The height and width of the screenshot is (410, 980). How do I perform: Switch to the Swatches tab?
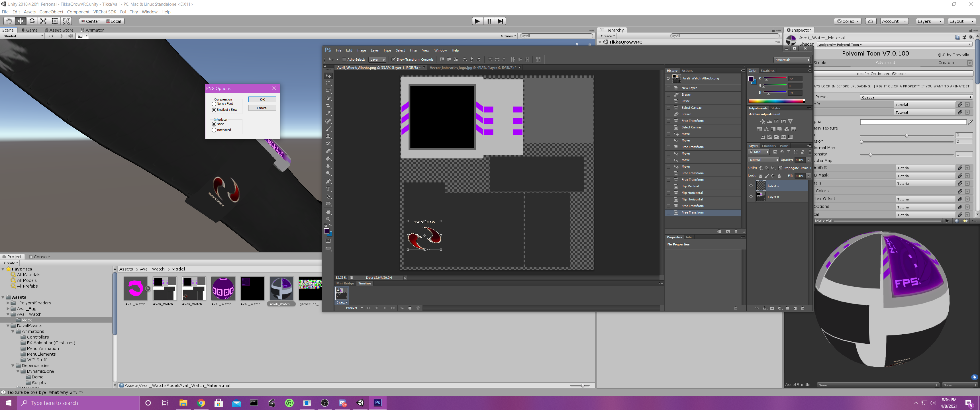(x=767, y=71)
